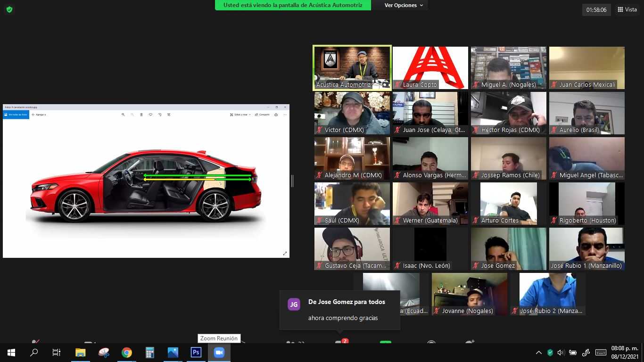Open Calculator from taskbar
Viewport: 644px width, 362px height.
pos(149,353)
